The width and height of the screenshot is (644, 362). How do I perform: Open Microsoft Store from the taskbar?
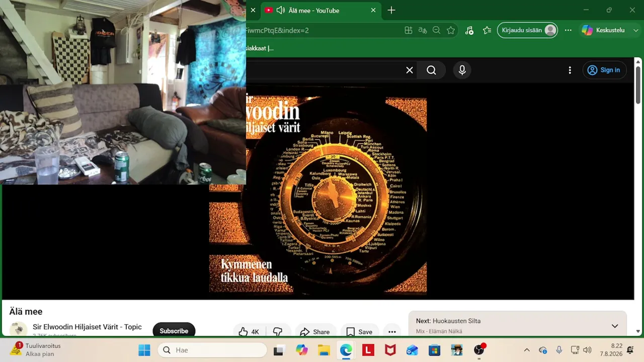[434, 350]
